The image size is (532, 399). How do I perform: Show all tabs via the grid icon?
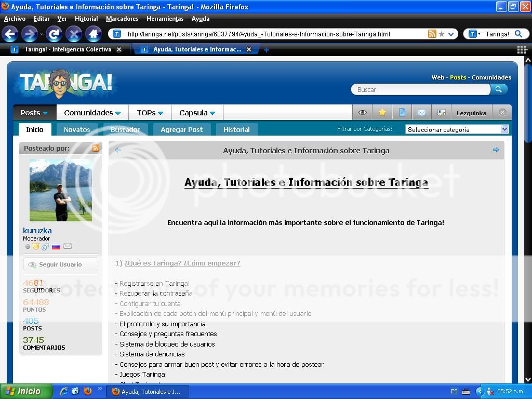point(522,50)
